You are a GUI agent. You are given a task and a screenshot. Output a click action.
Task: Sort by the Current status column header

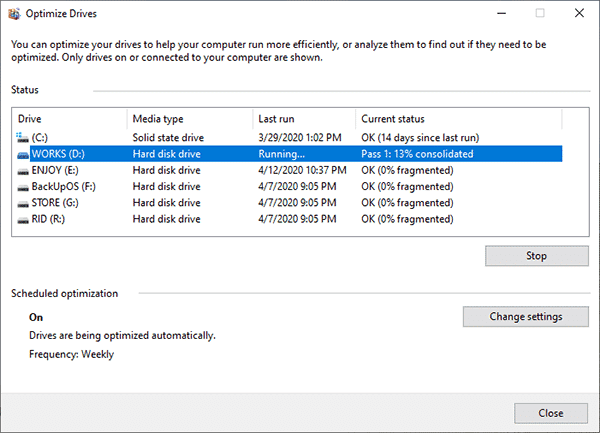459,119
